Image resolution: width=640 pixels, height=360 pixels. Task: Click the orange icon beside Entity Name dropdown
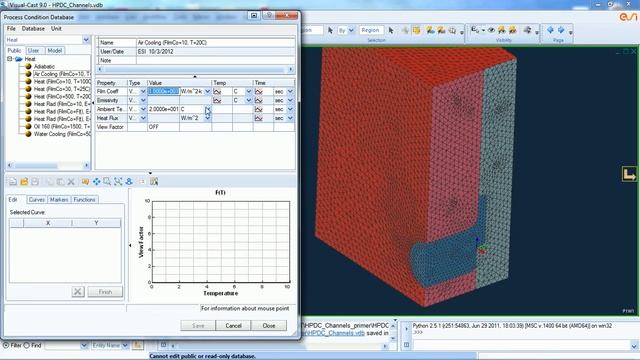pyautogui.click(x=138, y=345)
